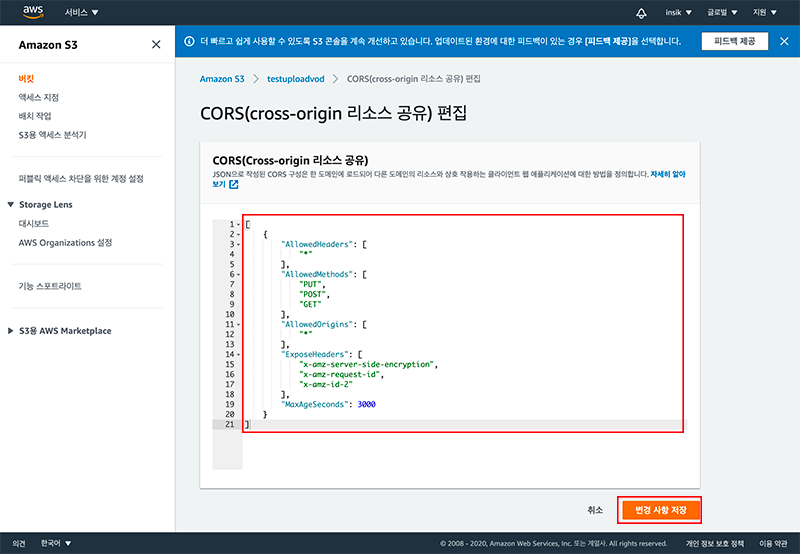Click line number 10 in the gutter
The height and width of the screenshot is (554, 800).
pos(230,314)
